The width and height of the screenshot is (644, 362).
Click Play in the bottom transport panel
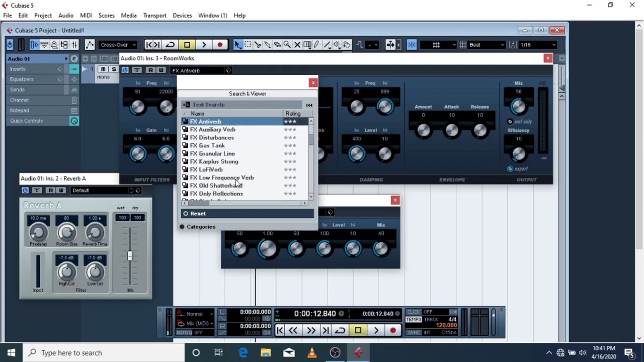(376, 330)
